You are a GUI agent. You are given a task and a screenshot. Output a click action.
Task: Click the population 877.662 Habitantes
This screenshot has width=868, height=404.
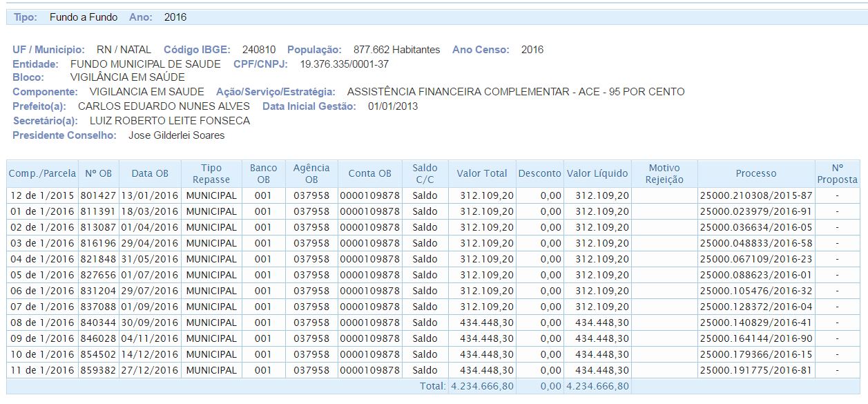coord(396,50)
